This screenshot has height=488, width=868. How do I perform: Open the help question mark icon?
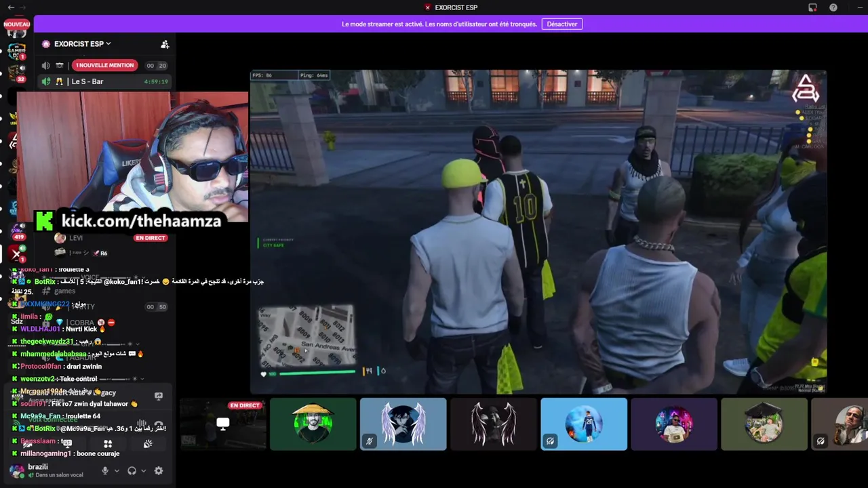pos(833,7)
